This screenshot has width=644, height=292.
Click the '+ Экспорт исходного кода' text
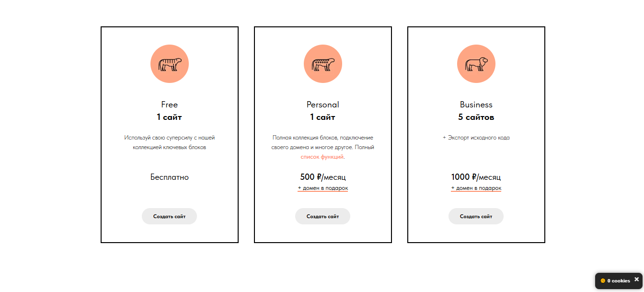(x=476, y=138)
